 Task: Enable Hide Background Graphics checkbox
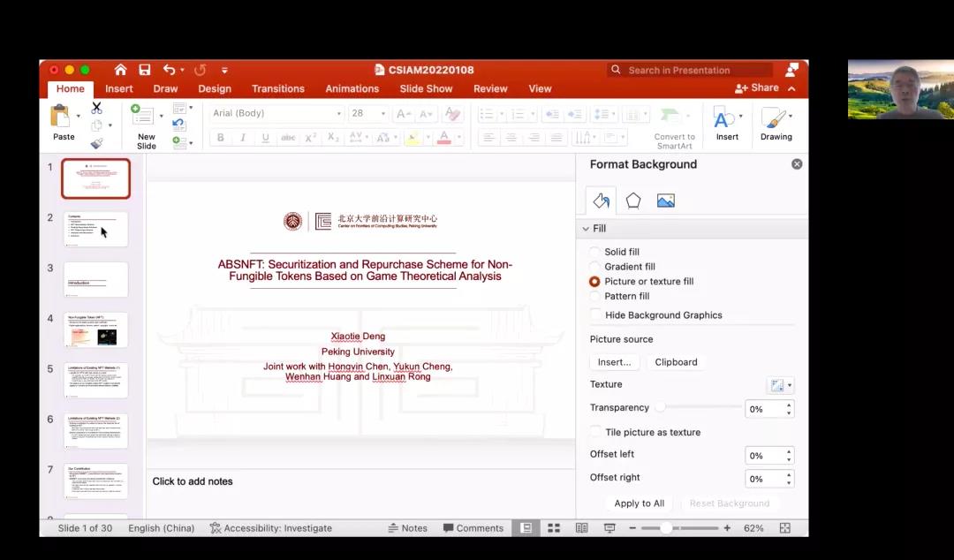coord(596,315)
